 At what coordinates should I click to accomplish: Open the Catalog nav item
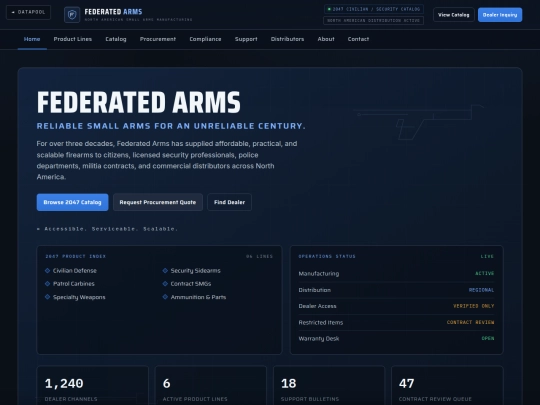(x=116, y=39)
